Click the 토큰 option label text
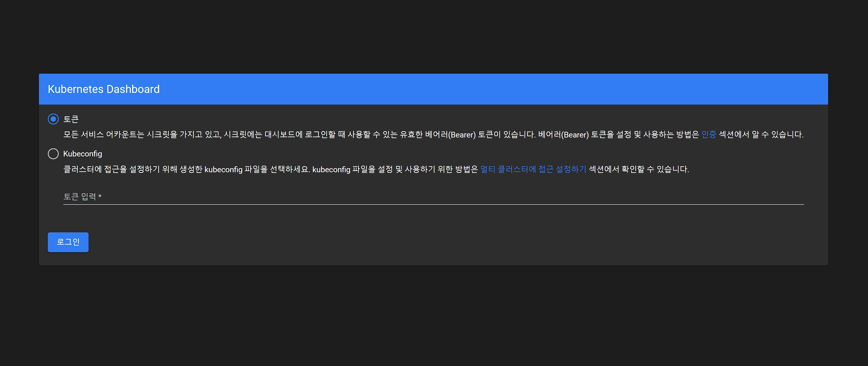 click(x=71, y=119)
